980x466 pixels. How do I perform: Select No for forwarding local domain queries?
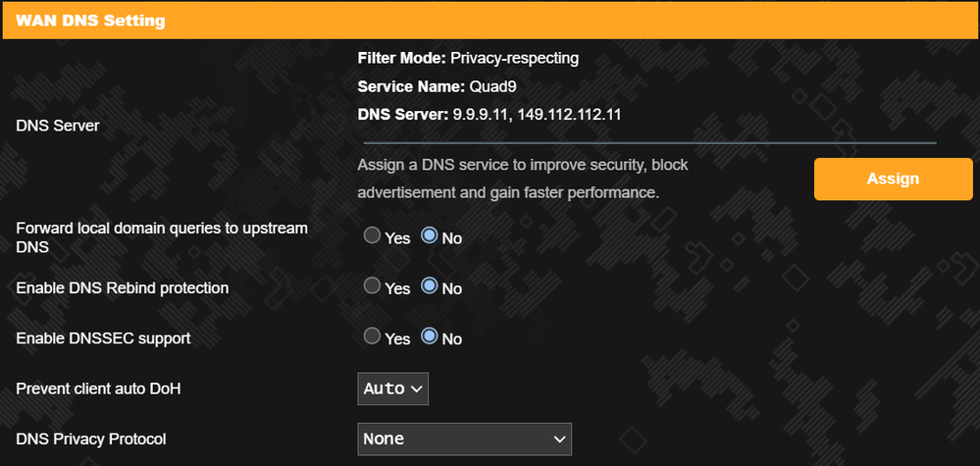[x=429, y=236]
